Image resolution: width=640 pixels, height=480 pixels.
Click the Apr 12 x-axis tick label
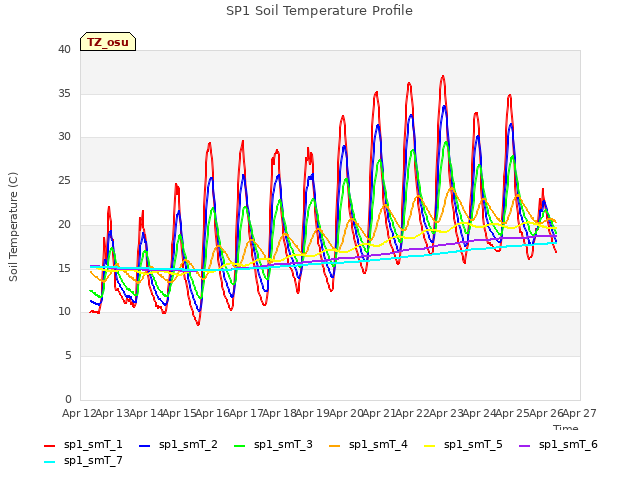coord(79,413)
